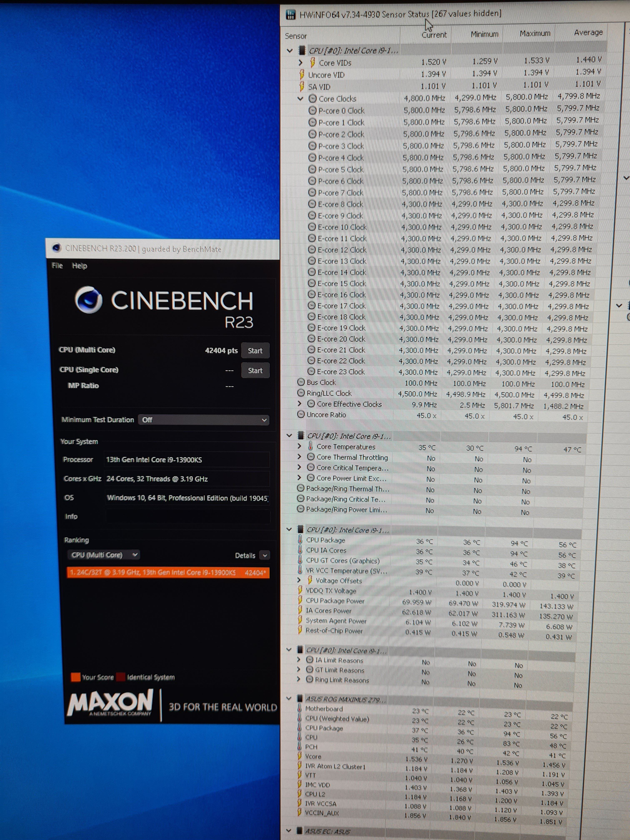Click the E-core 8 Clock clock icon
Image resolution: width=630 pixels, height=840 pixels.
(312, 204)
